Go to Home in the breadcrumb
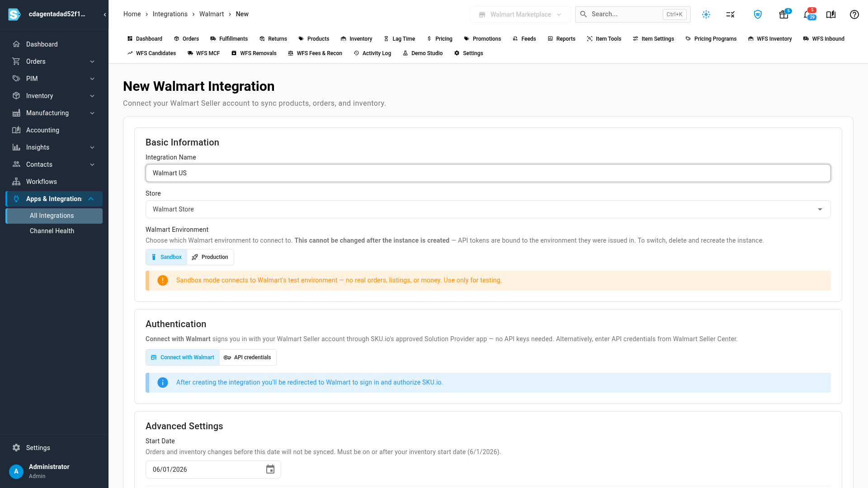Screen dimensions: 868x488 [x=132, y=14]
